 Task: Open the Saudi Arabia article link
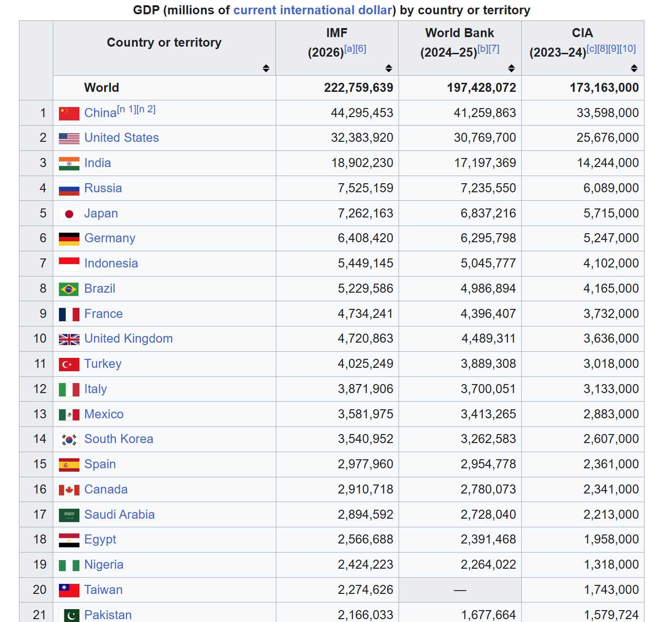click(x=119, y=514)
